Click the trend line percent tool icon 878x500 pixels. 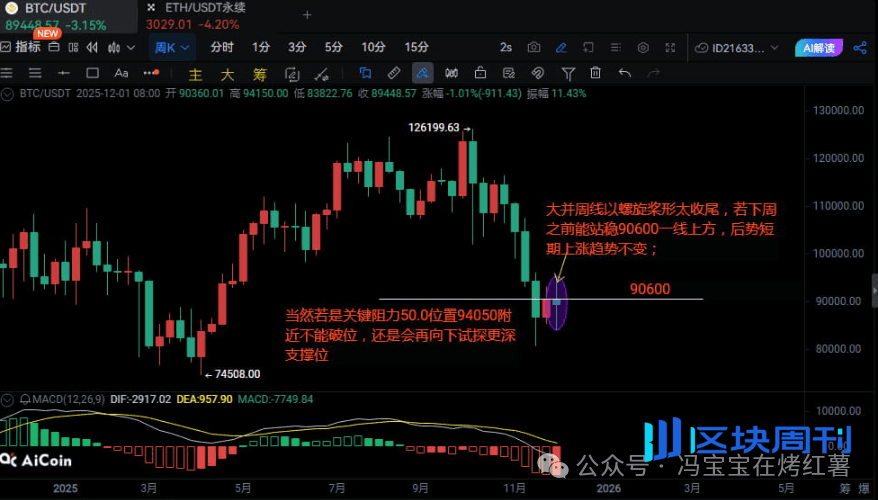[x=321, y=74]
